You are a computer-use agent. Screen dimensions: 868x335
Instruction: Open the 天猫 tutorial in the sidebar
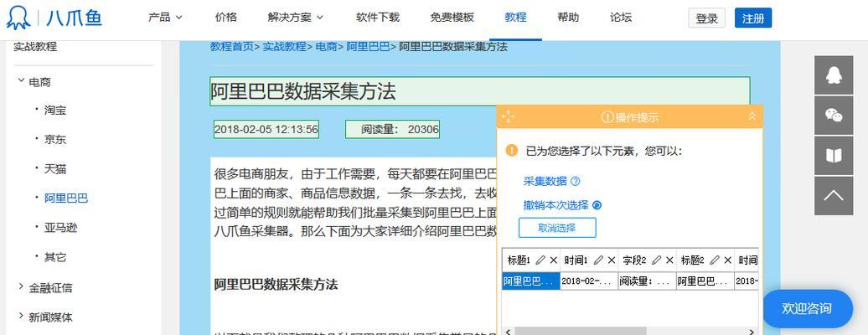(x=55, y=169)
